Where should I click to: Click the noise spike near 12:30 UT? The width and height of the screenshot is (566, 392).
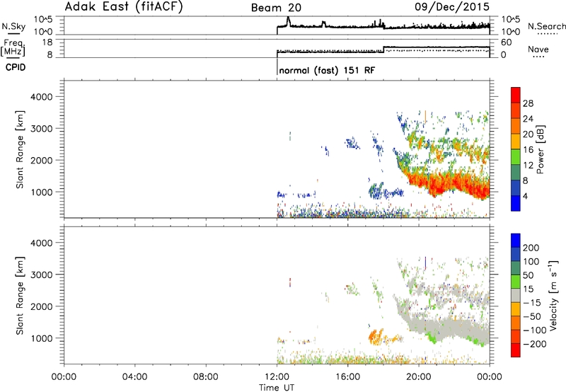tap(288, 21)
